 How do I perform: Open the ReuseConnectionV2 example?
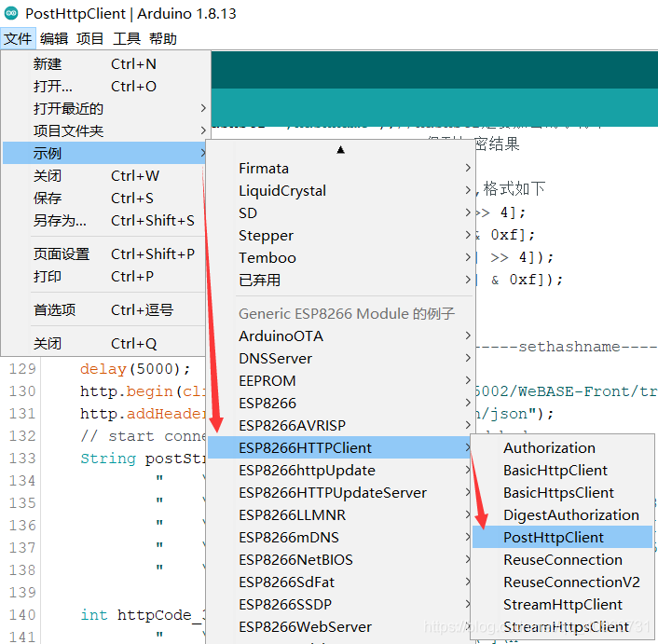pos(562,582)
